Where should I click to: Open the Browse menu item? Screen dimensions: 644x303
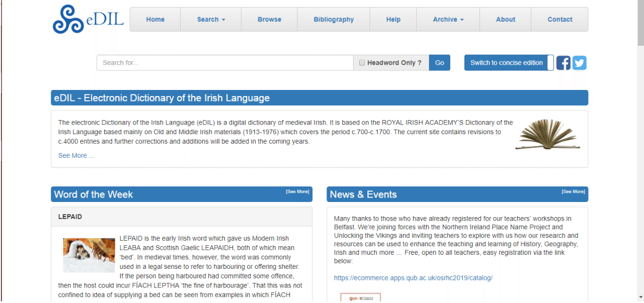coord(269,20)
